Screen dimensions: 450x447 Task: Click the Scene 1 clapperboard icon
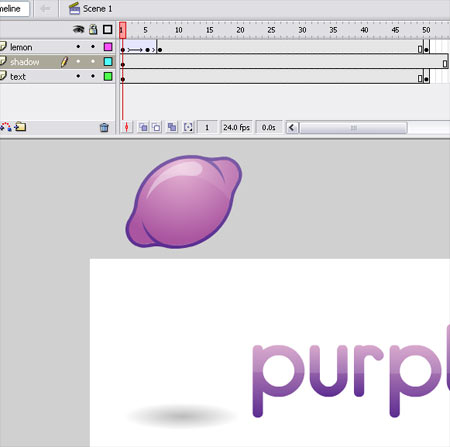click(x=74, y=8)
